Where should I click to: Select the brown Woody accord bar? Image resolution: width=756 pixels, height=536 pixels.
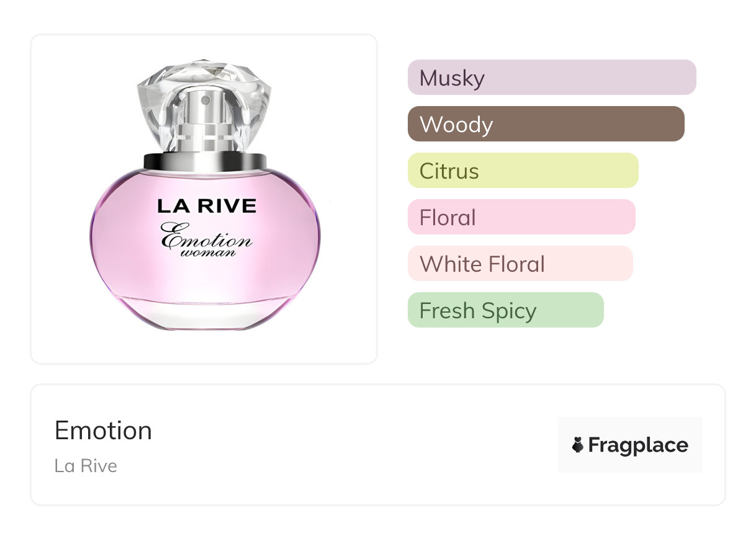pyautogui.click(x=545, y=124)
